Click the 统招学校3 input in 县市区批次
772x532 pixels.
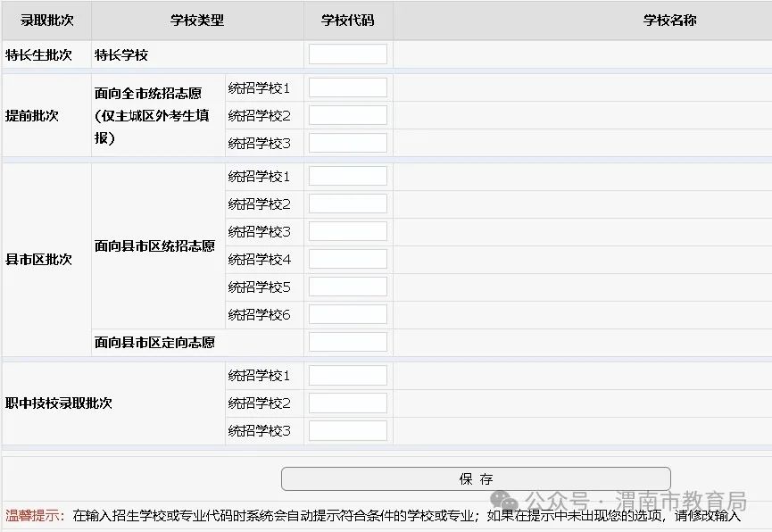[347, 231]
